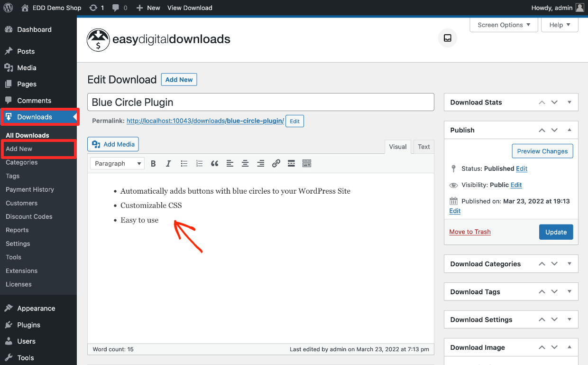The image size is (588, 365).
Task: Switch editor to Visual tab
Action: [398, 147]
